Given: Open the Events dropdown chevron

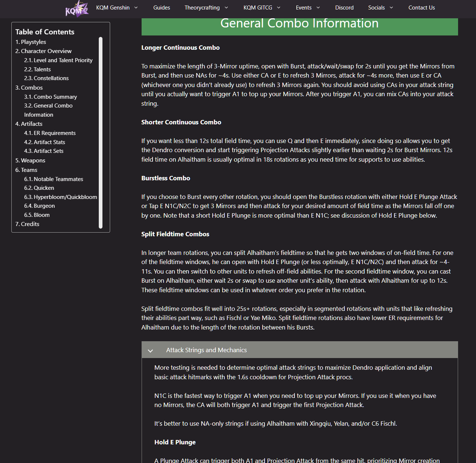Looking at the screenshot, I should [x=318, y=8].
